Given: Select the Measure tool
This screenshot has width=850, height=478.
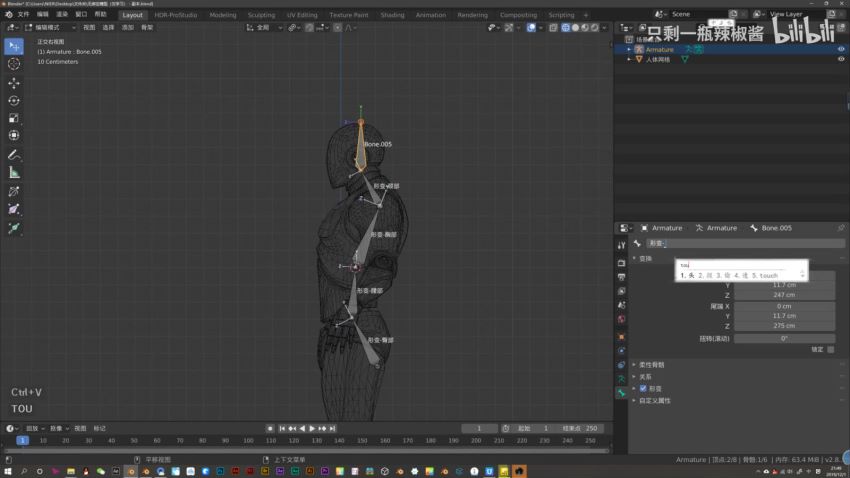Looking at the screenshot, I should click(14, 172).
